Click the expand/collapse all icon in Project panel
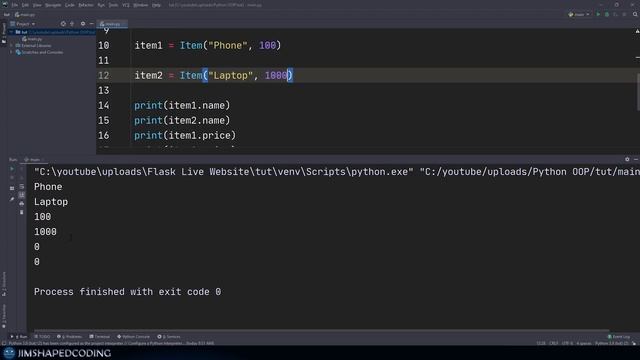 pos(72,24)
